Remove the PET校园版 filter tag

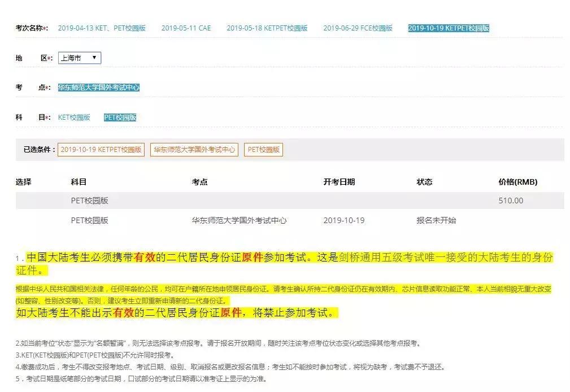pos(263,150)
